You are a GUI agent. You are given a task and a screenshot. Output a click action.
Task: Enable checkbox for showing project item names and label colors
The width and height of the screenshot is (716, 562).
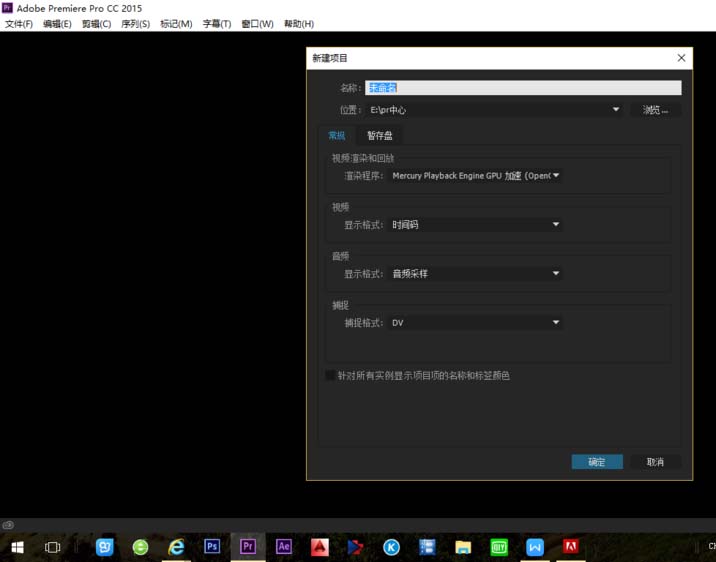tap(330, 375)
